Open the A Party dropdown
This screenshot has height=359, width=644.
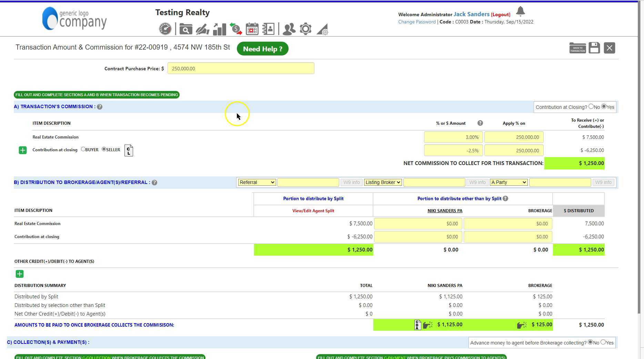(x=509, y=182)
